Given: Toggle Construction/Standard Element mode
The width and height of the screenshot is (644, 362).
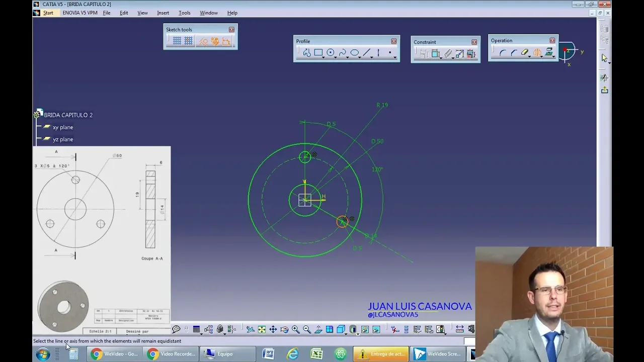Looking at the screenshot, I should [203, 41].
